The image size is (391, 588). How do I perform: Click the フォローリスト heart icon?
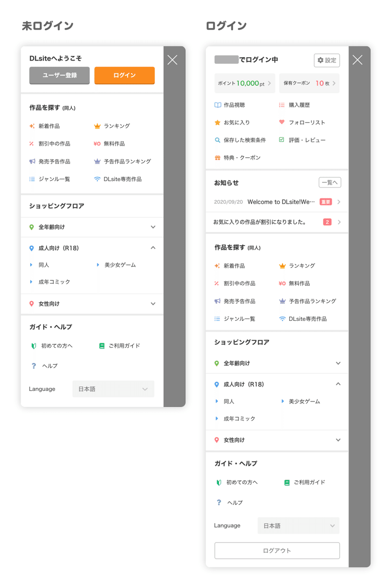282,123
